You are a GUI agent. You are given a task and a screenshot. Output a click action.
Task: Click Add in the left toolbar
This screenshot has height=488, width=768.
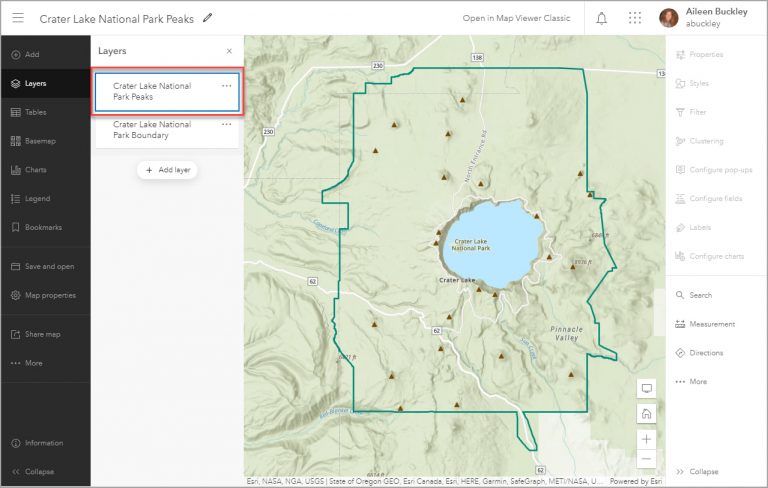46,54
